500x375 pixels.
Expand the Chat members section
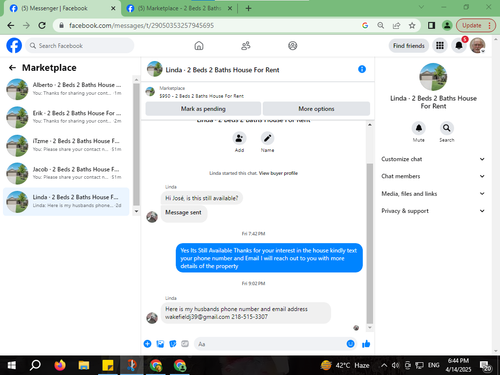click(433, 176)
